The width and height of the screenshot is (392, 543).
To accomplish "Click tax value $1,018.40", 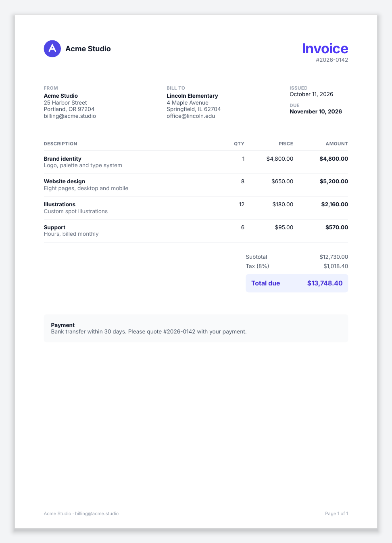I will pyautogui.click(x=336, y=266).
